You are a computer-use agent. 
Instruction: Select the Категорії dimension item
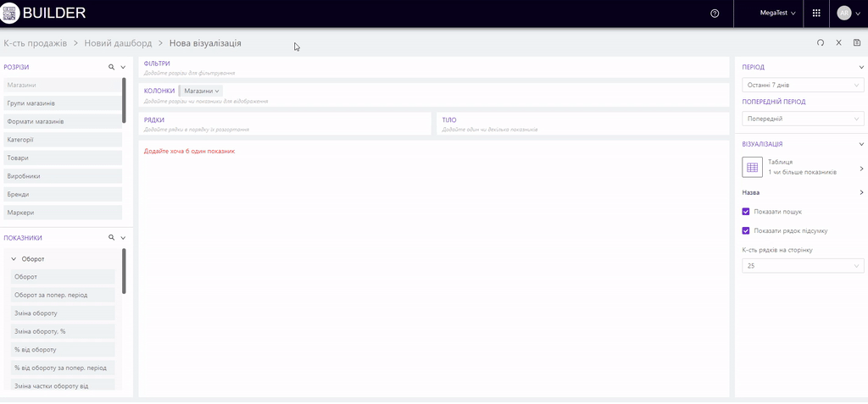pyautogui.click(x=61, y=140)
